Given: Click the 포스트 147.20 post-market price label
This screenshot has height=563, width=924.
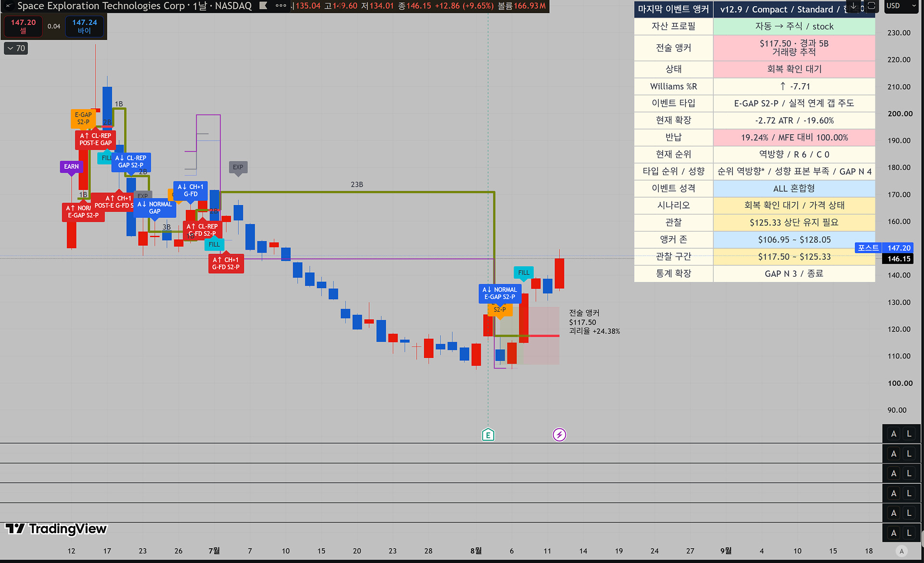Looking at the screenshot, I should [x=883, y=248].
